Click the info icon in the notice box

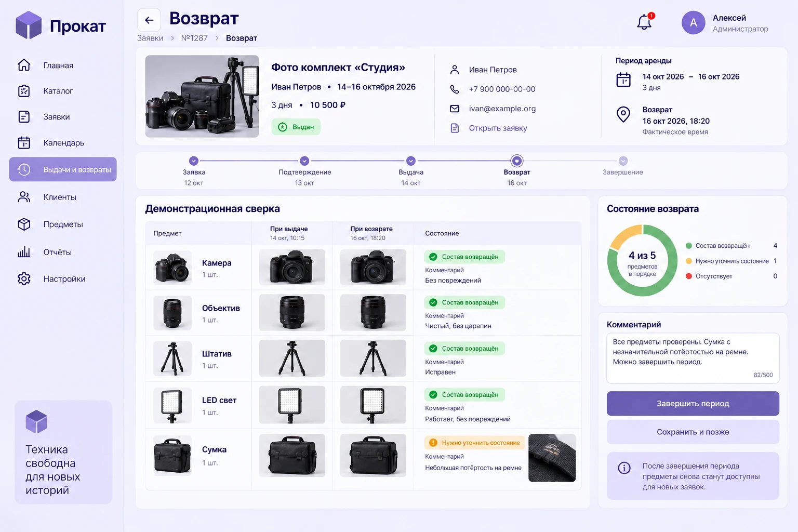[x=624, y=468]
